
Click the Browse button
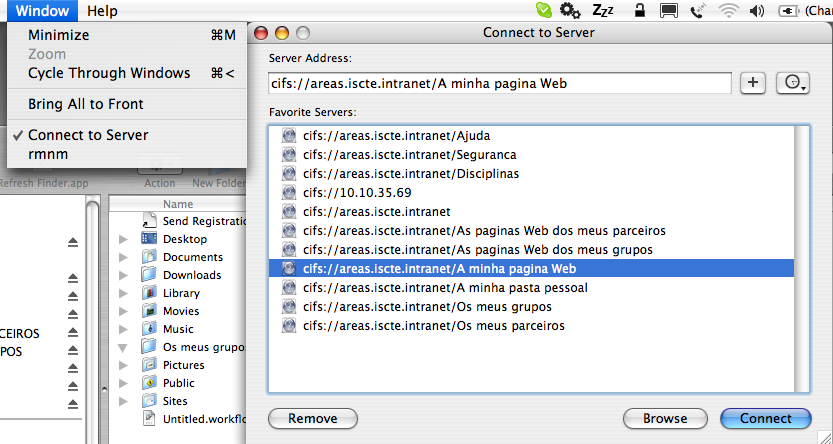(x=665, y=419)
